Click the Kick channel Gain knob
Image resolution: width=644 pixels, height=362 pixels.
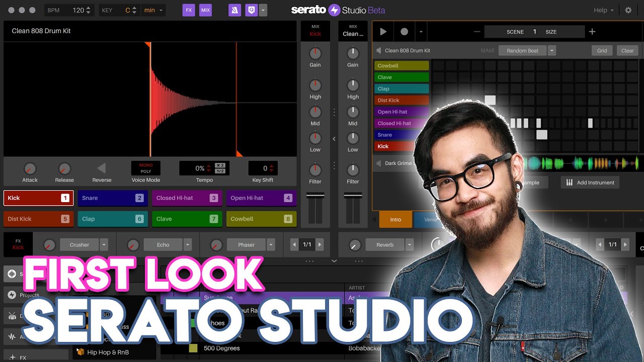pyautogui.click(x=315, y=53)
